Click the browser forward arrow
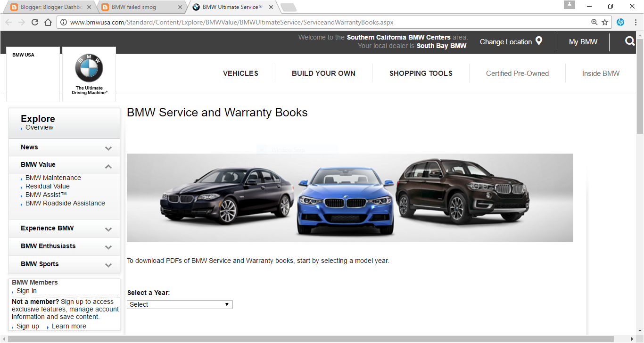 22,22
